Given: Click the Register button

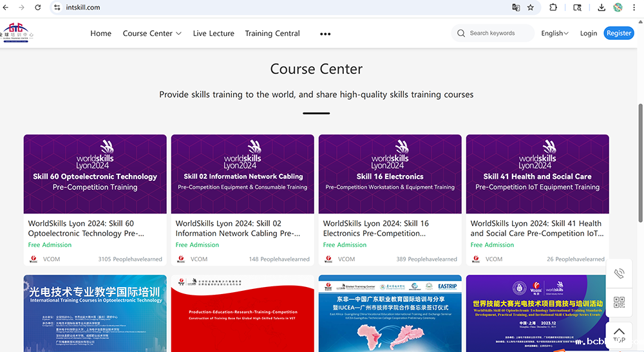Looking at the screenshot, I should click(x=618, y=33).
